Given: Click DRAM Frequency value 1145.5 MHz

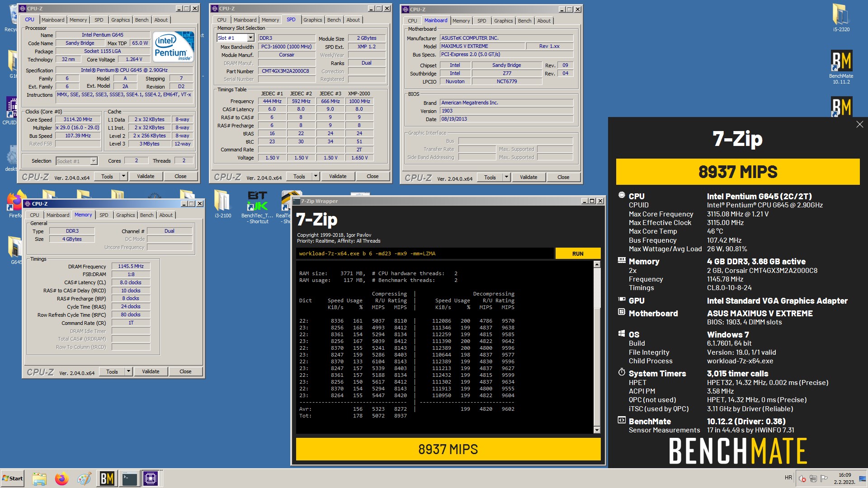Looking at the screenshot, I should (x=131, y=267).
